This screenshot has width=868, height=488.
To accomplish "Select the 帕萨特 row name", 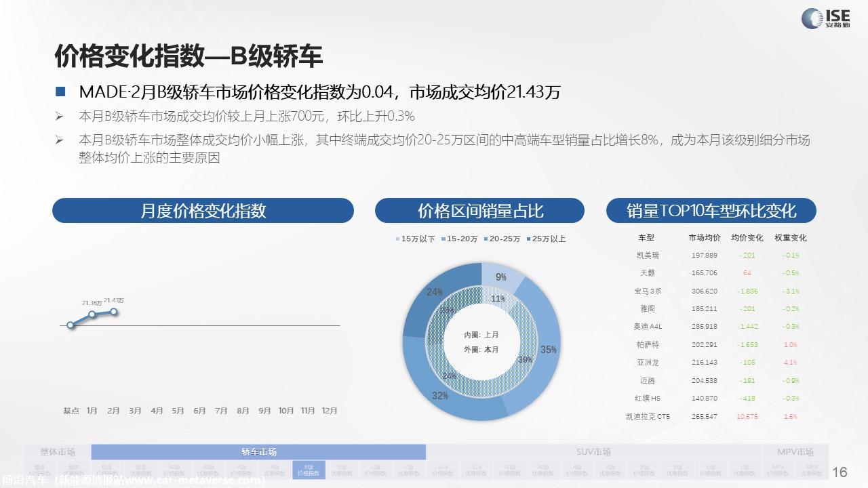I will (x=648, y=344).
